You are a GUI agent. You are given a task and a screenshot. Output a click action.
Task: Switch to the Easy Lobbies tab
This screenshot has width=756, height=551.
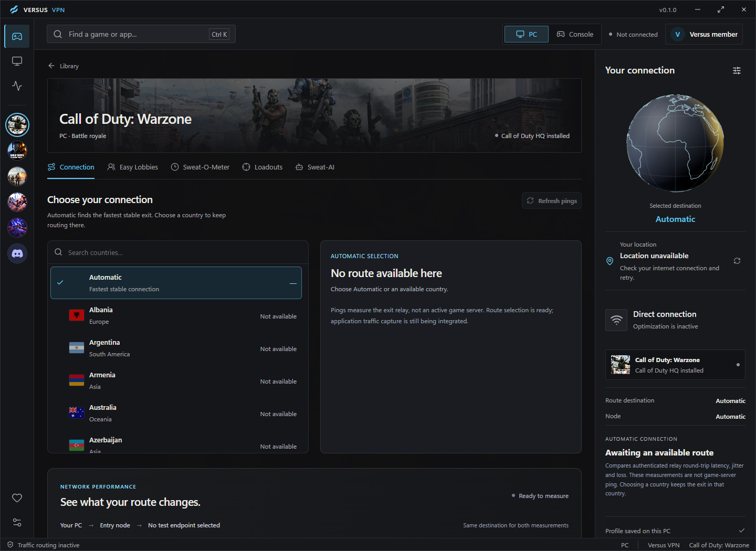coord(133,167)
